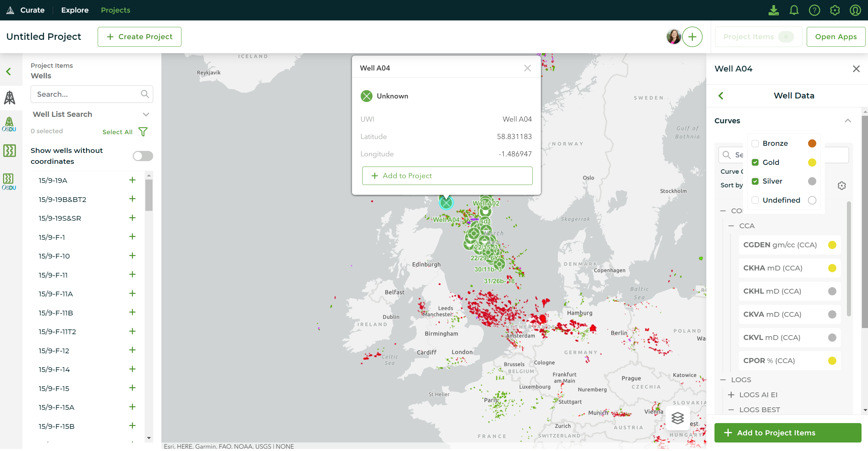The image size is (868, 451).
Task: Open the curve sort settings gear
Action: (841, 186)
